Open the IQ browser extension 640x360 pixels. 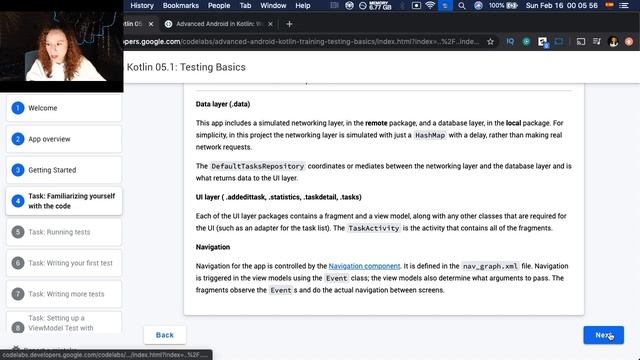pos(510,41)
